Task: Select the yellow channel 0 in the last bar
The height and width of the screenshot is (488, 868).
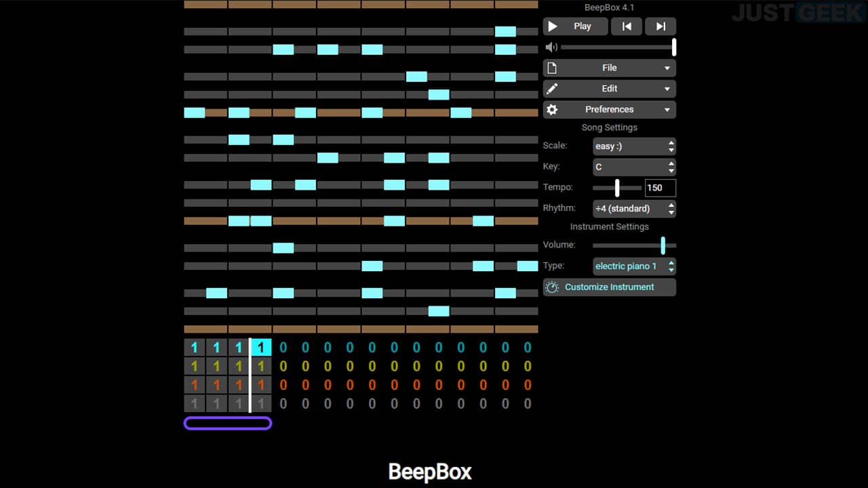Action: pyautogui.click(x=528, y=366)
